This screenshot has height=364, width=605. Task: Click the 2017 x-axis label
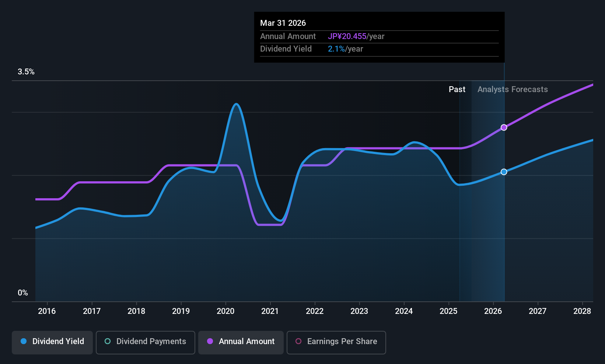(x=92, y=311)
